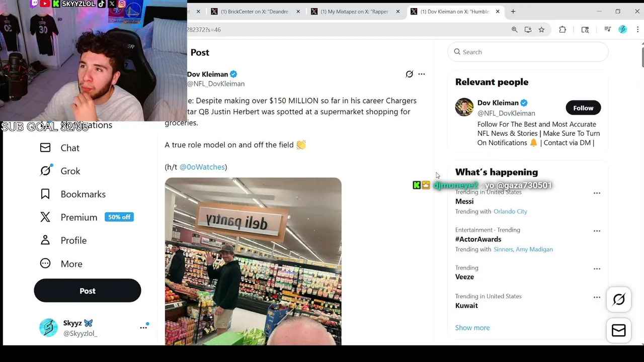Open options for the Kuwait trend

tap(597, 297)
